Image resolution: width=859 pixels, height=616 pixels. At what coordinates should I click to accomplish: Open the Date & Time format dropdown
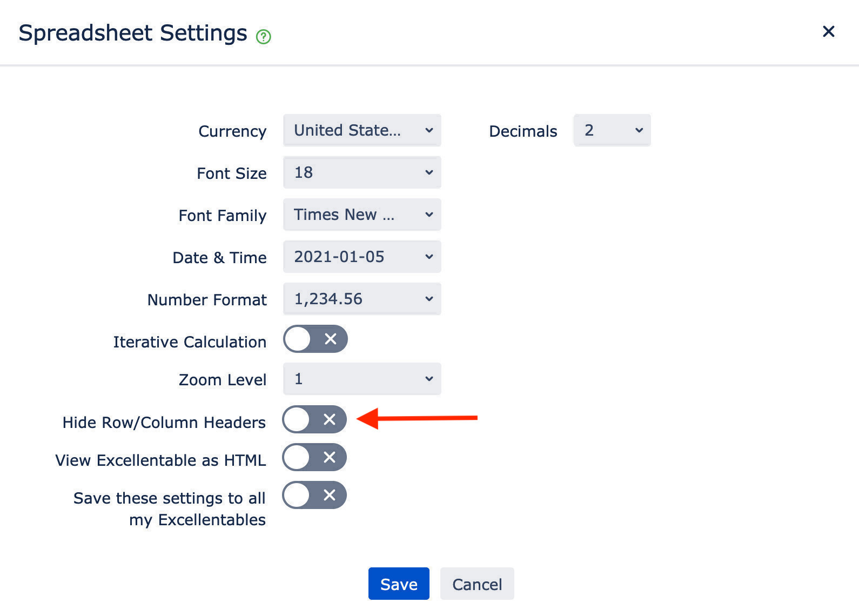point(361,257)
